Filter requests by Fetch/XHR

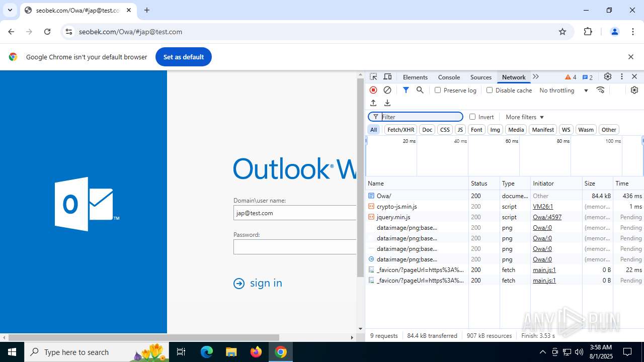[x=401, y=130]
